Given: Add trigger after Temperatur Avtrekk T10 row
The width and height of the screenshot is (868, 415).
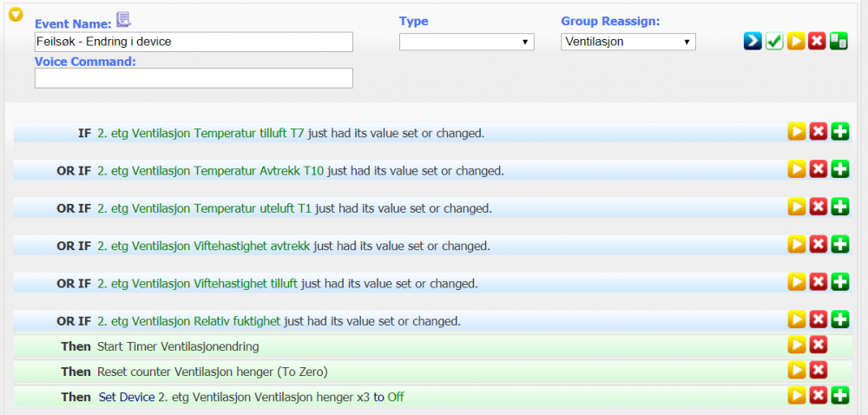Looking at the screenshot, I should click(839, 169).
